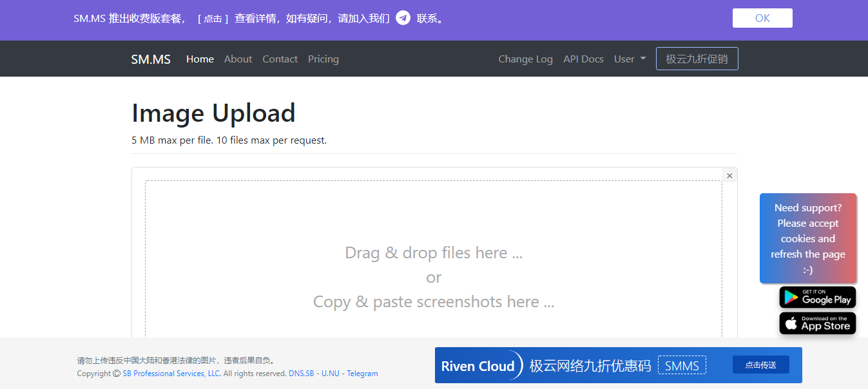The height and width of the screenshot is (389, 868).
Task: View the API Docs page
Action: (x=583, y=59)
